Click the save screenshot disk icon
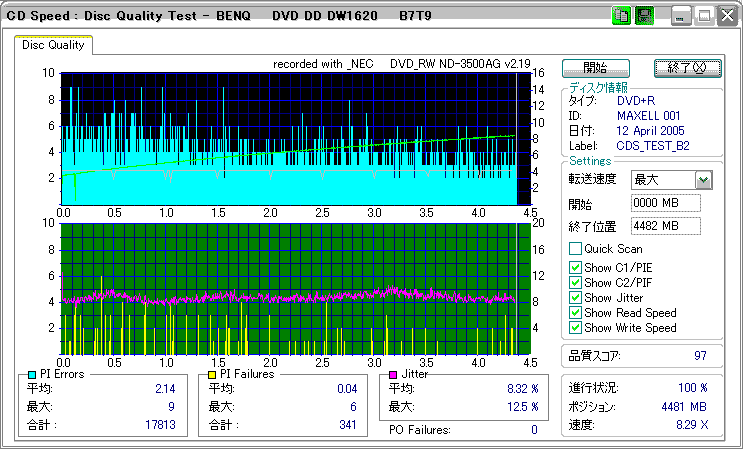Viewport: 743px width, 449px height. click(x=643, y=16)
